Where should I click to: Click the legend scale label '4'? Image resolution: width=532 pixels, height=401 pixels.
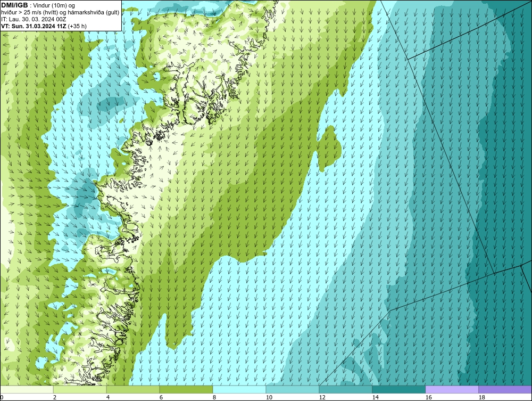click(x=108, y=397)
